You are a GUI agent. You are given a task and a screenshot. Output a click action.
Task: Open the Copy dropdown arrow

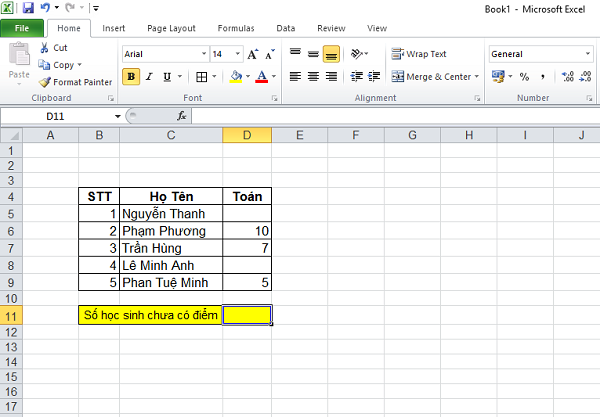pyautogui.click(x=80, y=65)
